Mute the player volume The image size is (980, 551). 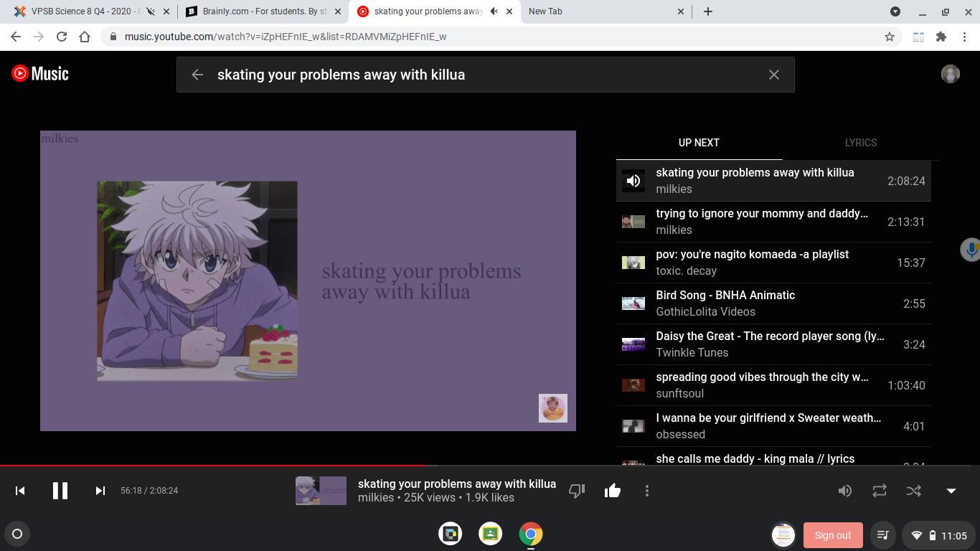845,491
